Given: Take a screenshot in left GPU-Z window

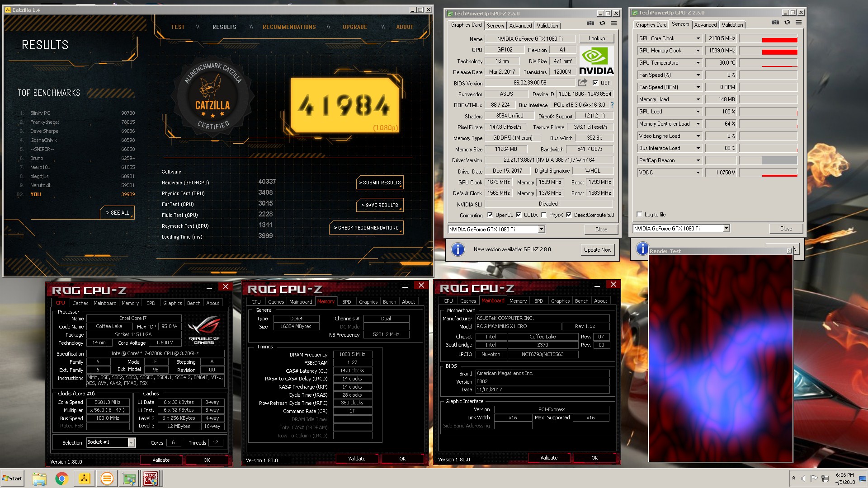Looking at the screenshot, I should click(x=590, y=23).
